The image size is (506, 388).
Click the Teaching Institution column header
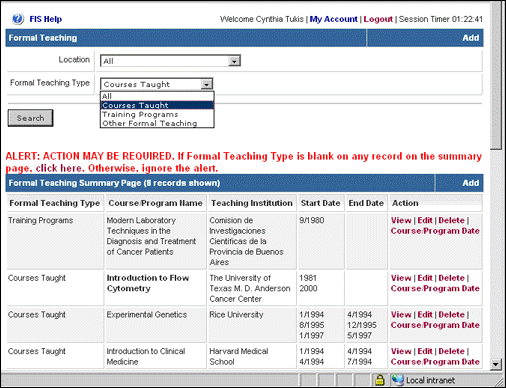[252, 203]
